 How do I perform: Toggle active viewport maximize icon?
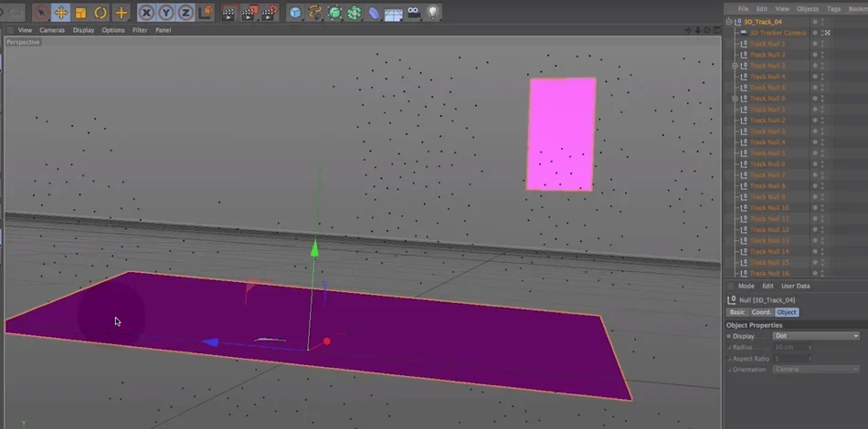pyautogui.click(x=716, y=30)
